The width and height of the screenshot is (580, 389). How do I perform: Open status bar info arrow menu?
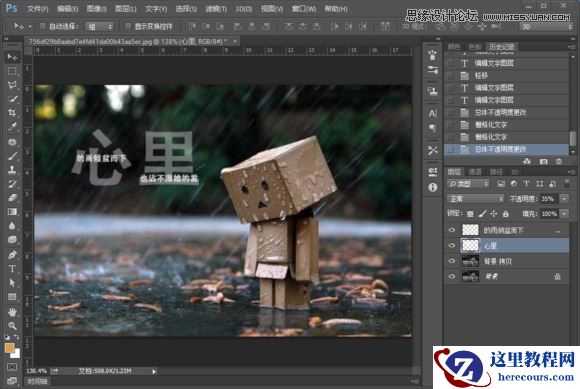(x=154, y=371)
